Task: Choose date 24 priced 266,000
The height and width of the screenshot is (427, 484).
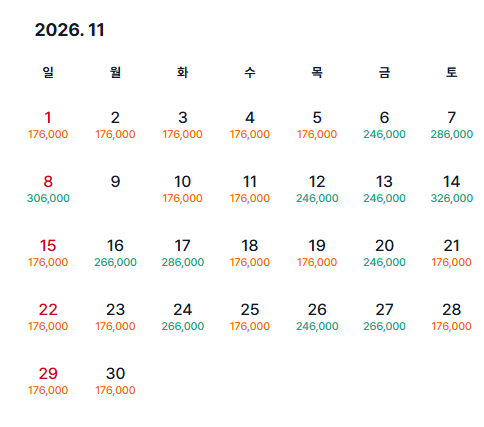Action: 183,317
